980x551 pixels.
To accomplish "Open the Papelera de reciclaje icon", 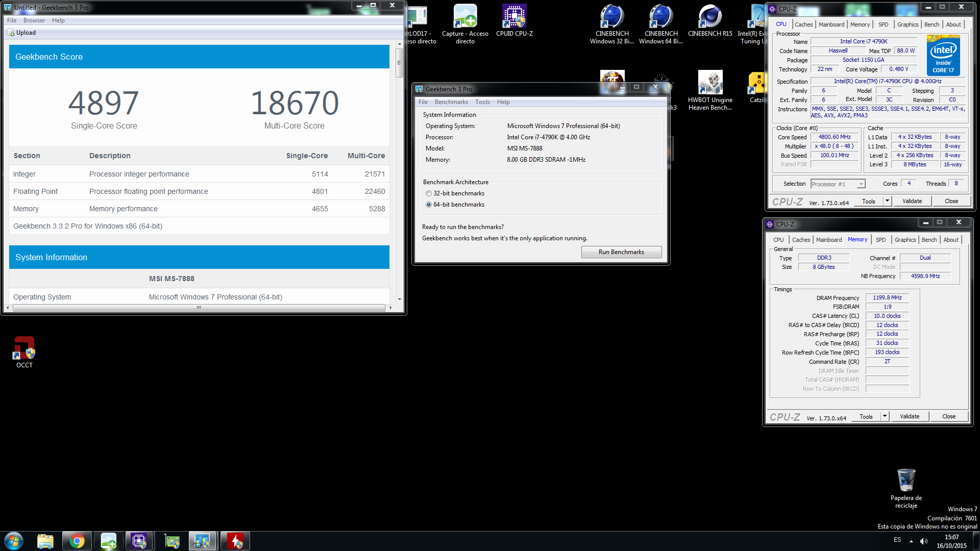I will tap(906, 488).
